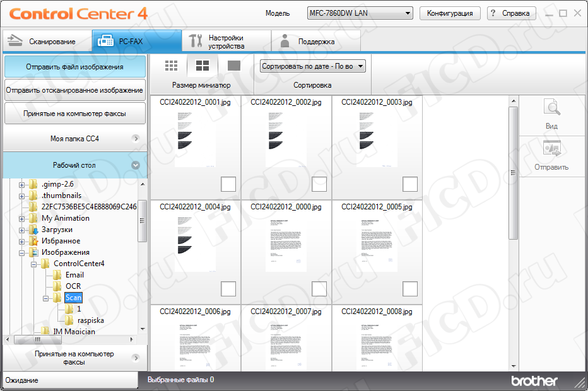This screenshot has height=391, width=588.
Task: Expand the .gimp-2.6 tree node
Action: tap(21, 184)
